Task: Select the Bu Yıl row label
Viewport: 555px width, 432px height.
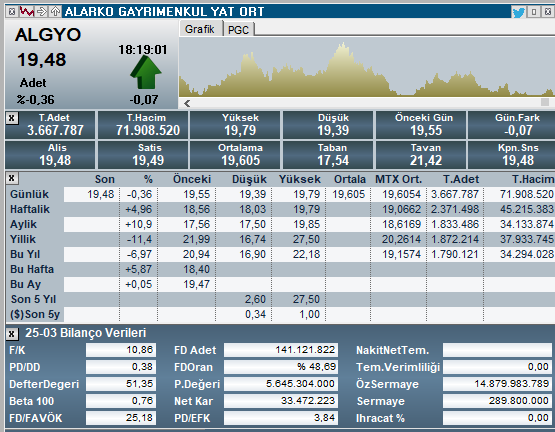Action: click(x=25, y=254)
